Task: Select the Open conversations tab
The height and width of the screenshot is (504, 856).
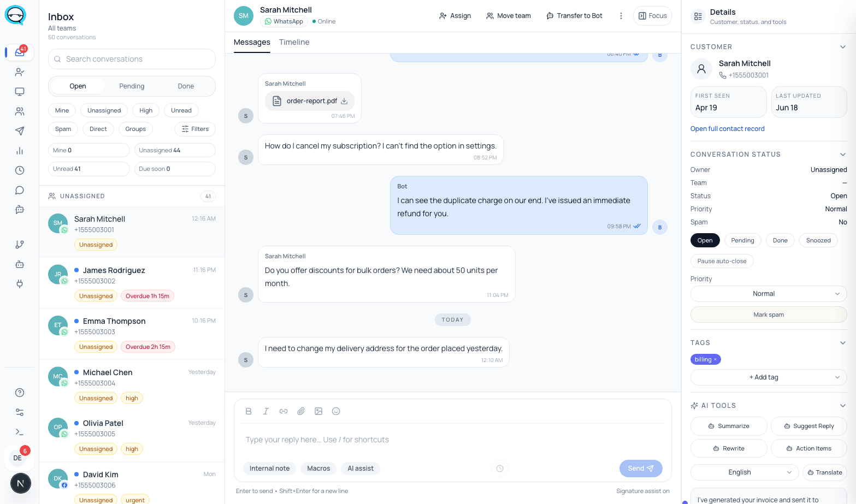Action: point(78,86)
